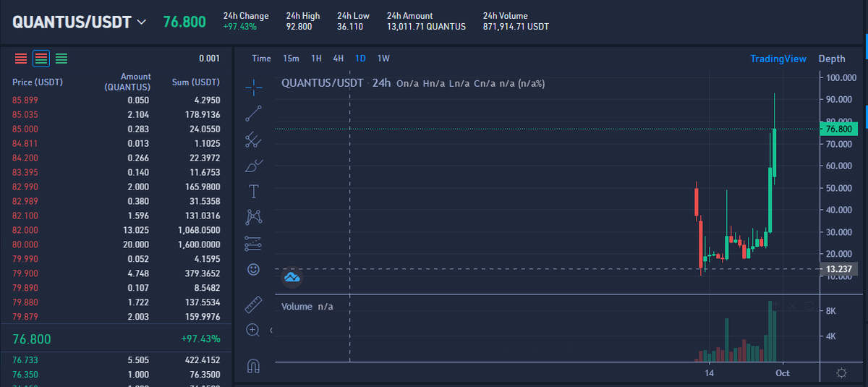The image size is (868, 387).
Task: Select the ruler measure tool
Action: tap(254, 304)
